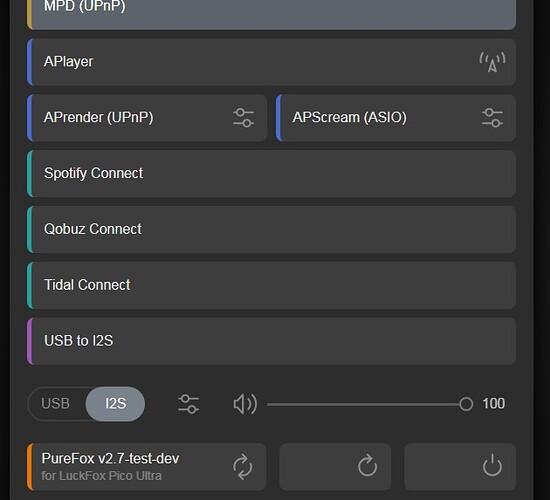Screen dimensions: 550x500
Task: Click the PureFox update sync arrows icon
Action: [243, 467]
